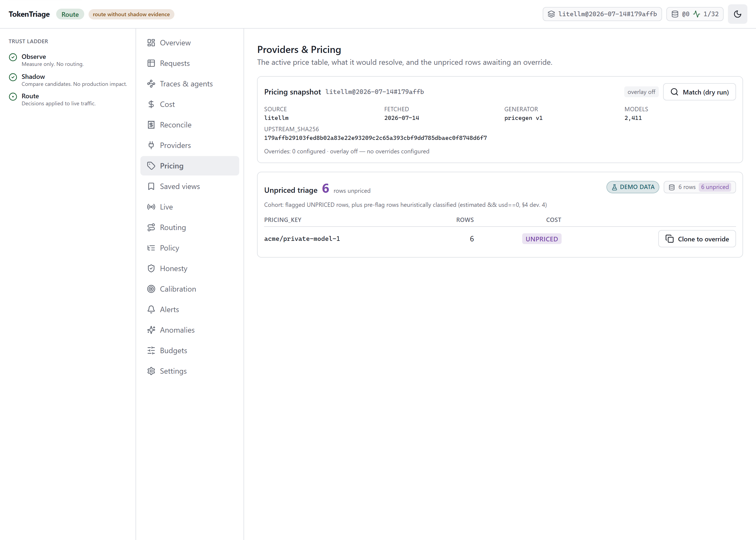Click Match (dry run) button

(x=699, y=92)
